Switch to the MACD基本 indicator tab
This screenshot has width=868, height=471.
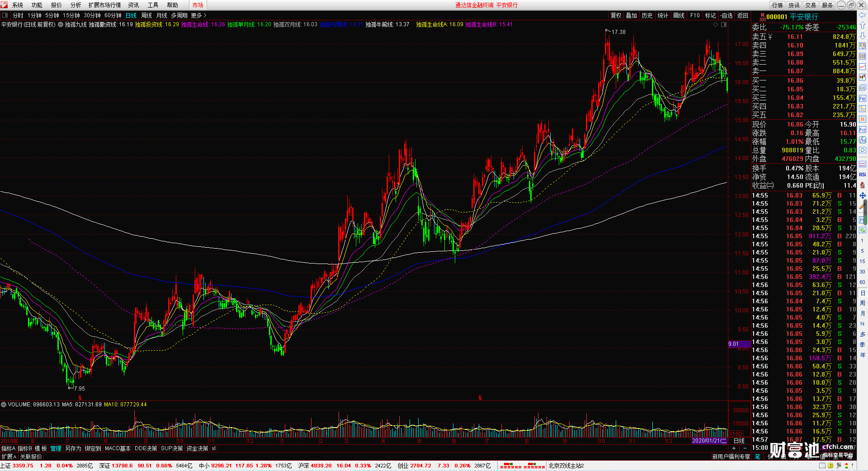(x=118, y=448)
